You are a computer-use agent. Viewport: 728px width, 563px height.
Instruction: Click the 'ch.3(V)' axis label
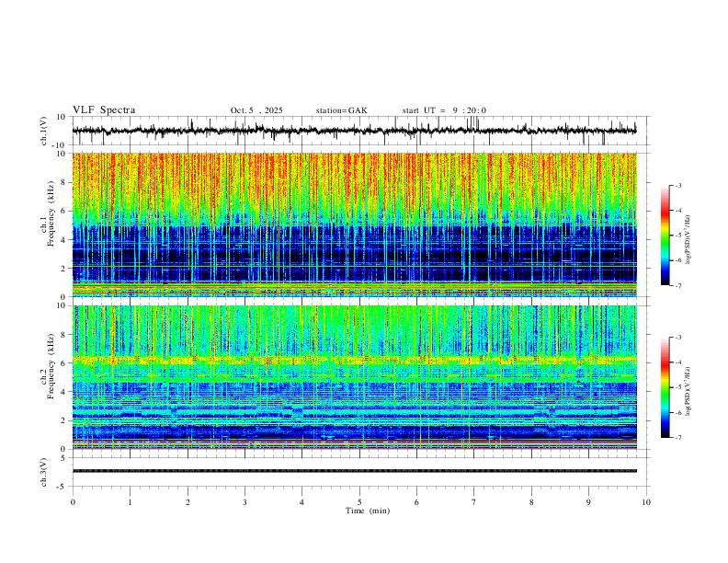pos(44,472)
